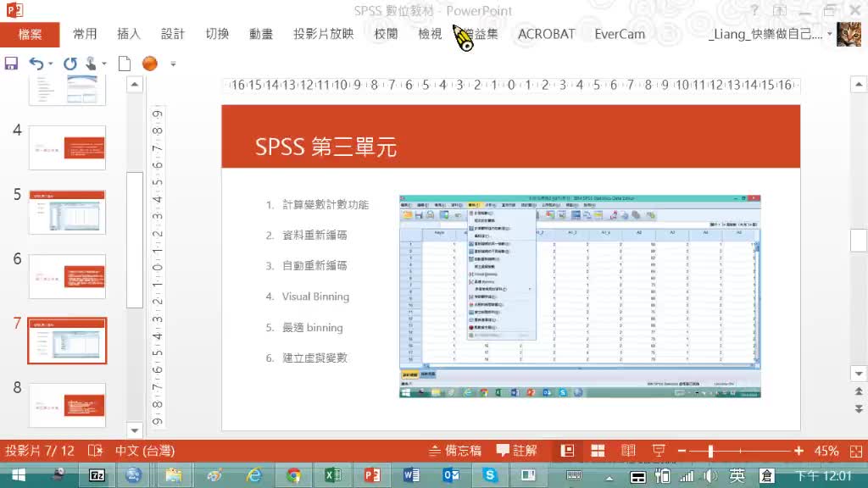Click the zoom slider handle
Image resolution: width=868 pixels, height=488 pixels.
[x=710, y=451]
